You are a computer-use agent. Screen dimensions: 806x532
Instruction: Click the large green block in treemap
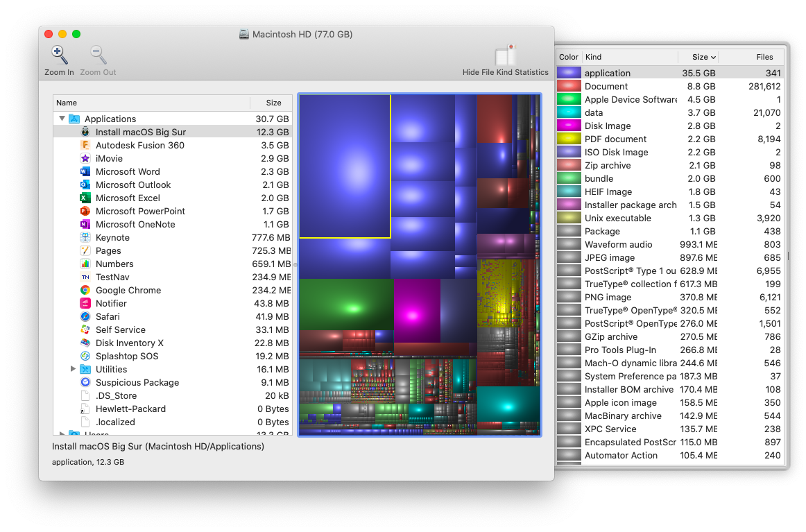click(345, 304)
